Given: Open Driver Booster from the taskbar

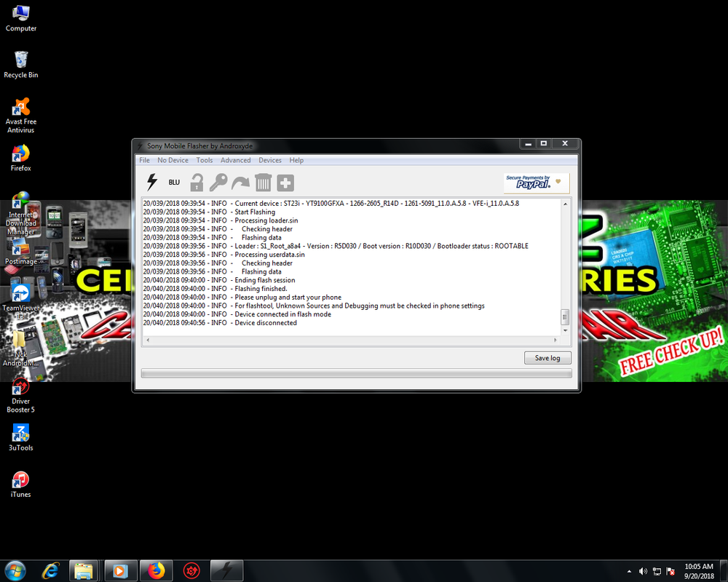Looking at the screenshot, I should point(191,570).
